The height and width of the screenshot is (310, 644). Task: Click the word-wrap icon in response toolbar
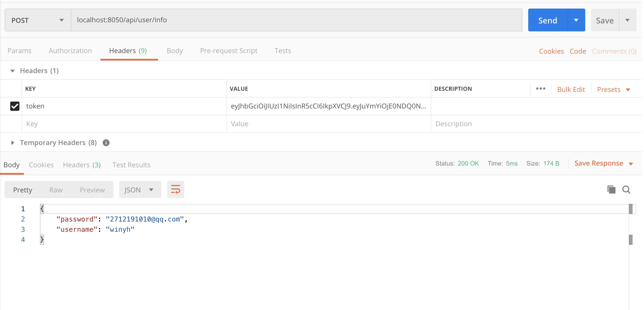(x=175, y=190)
